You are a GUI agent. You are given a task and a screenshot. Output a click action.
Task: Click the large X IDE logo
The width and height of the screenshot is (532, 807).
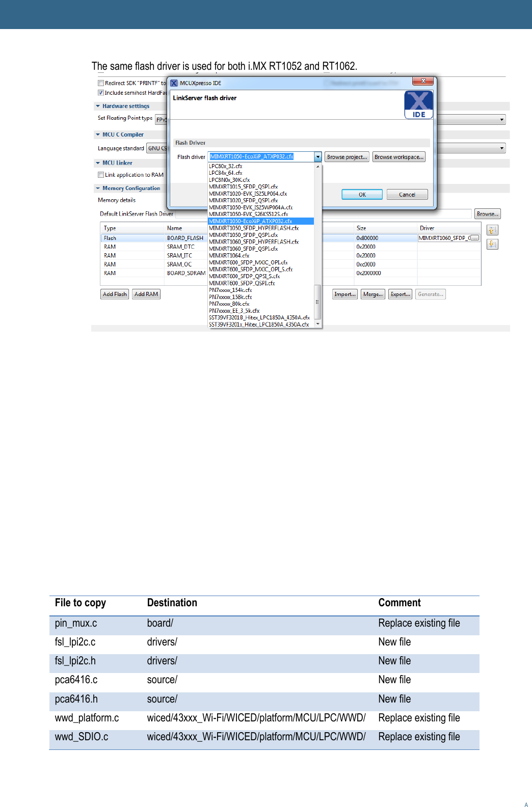418,104
